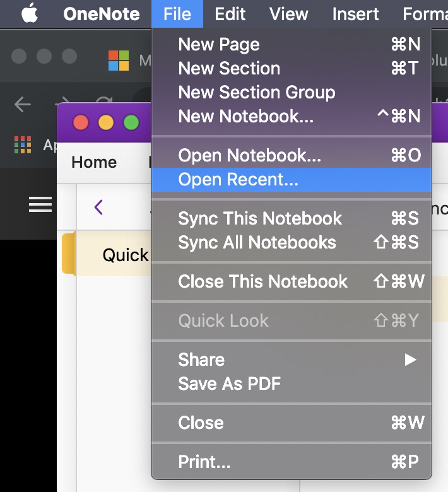This screenshot has height=492, width=448.
Task: Open the Insert menu
Action: (x=355, y=14)
